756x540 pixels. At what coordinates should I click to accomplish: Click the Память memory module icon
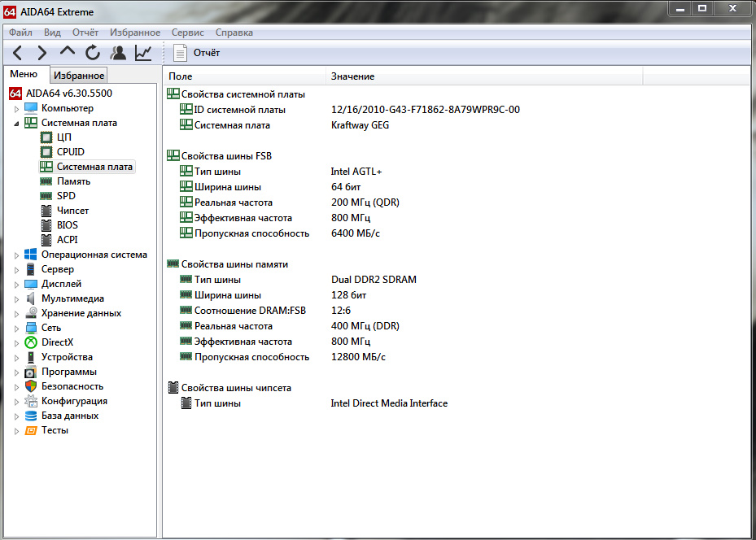click(x=46, y=181)
